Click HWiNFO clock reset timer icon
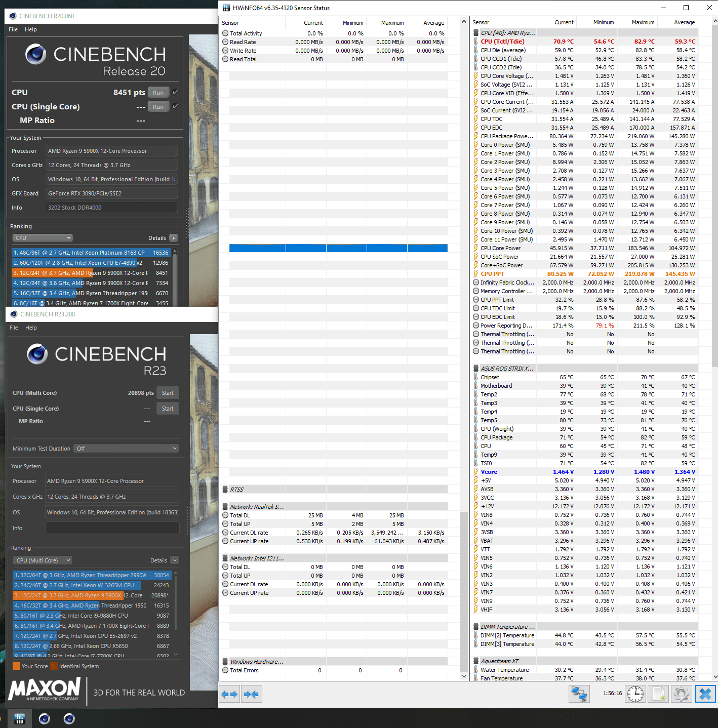The image size is (718, 728). [635, 694]
